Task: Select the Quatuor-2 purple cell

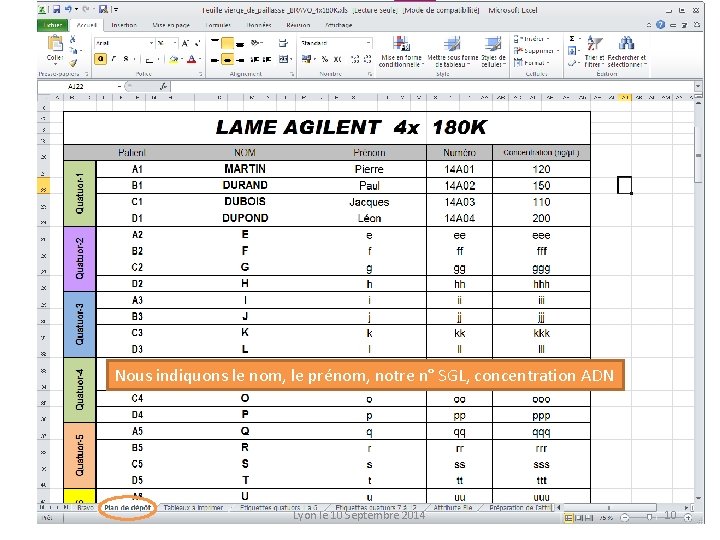Action: pyautogui.click(x=79, y=259)
